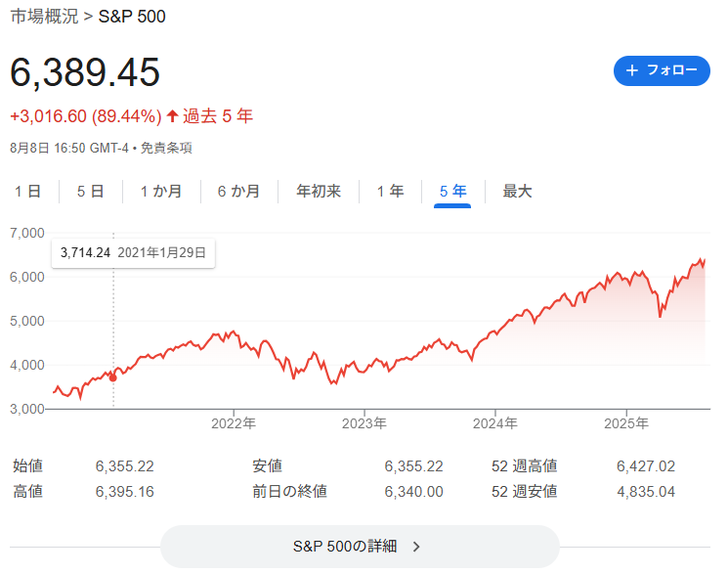728x574 pixels.
Task: Click the 7,000 y-axis label
Action: click(x=27, y=233)
